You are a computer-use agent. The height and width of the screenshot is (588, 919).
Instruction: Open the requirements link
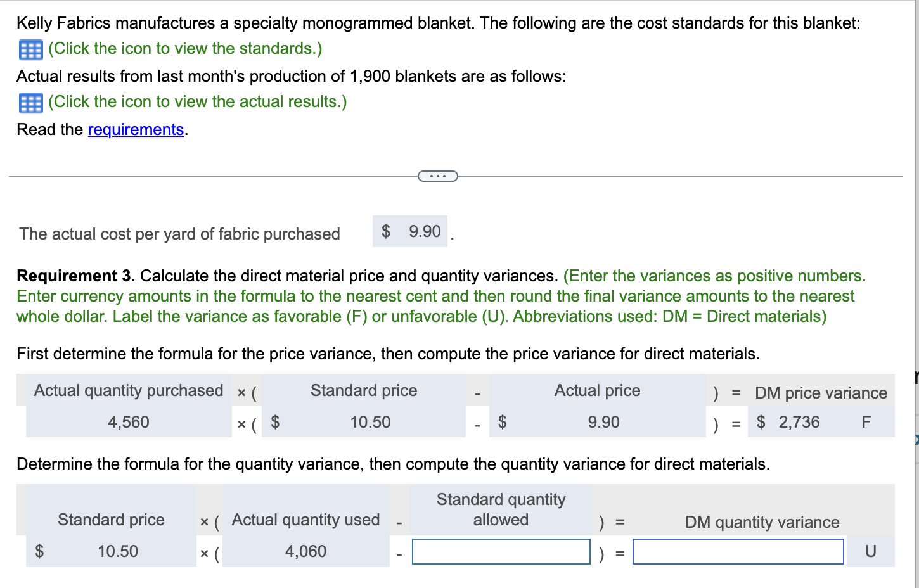tap(136, 130)
